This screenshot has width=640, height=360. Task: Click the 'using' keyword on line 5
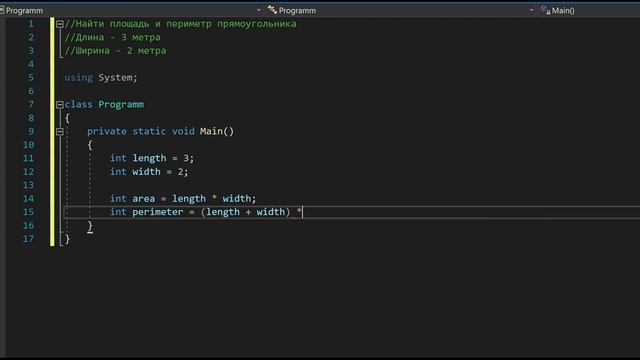click(78, 78)
